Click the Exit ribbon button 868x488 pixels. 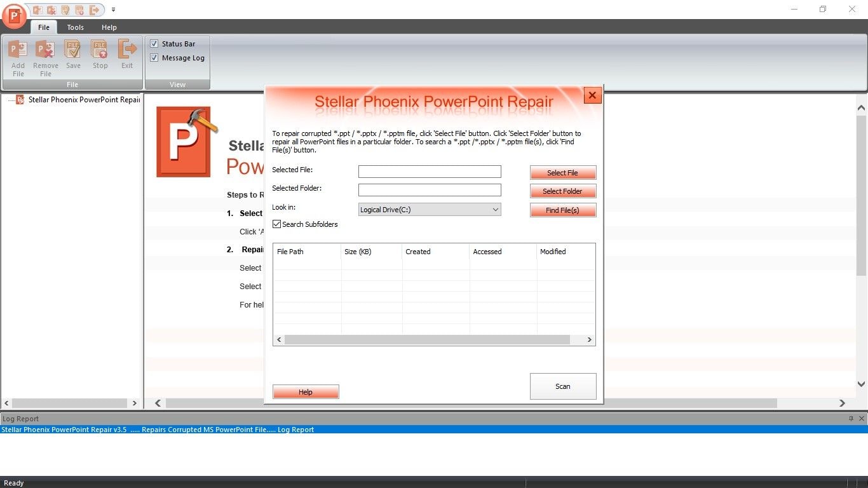click(x=127, y=55)
